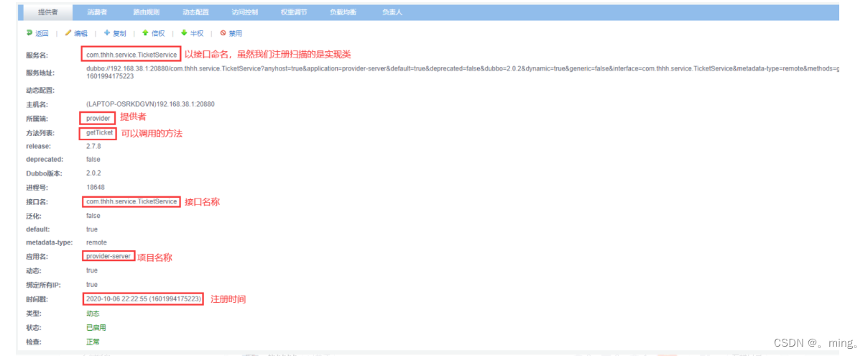This screenshot has width=868, height=356.
Task: Click the green up-arrow double weight icon
Action: click(x=145, y=33)
